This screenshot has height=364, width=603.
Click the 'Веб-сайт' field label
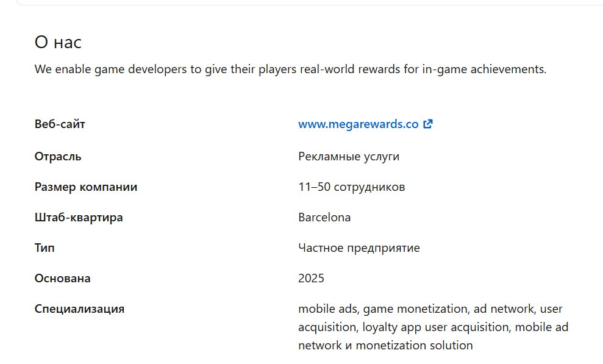click(x=60, y=124)
